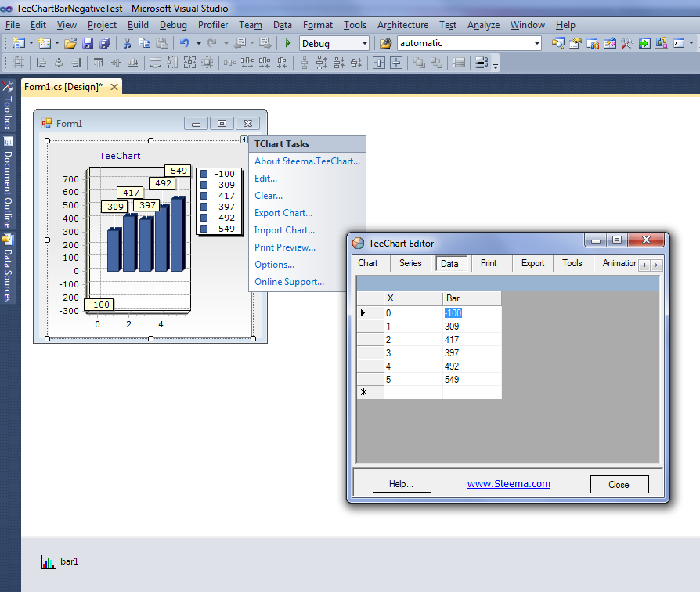Expand the Undo history dropdown arrow

(x=199, y=43)
